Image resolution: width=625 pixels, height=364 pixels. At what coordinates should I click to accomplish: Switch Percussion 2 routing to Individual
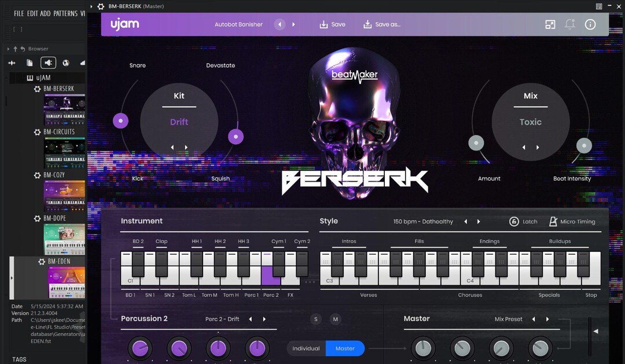[307, 348]
